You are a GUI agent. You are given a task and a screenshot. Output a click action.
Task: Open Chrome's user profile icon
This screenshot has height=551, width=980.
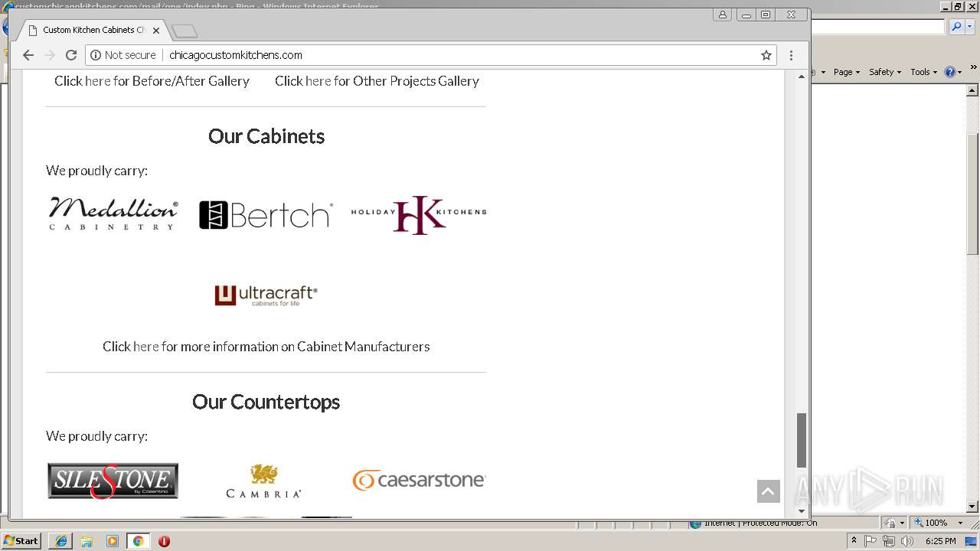point(722,15)
